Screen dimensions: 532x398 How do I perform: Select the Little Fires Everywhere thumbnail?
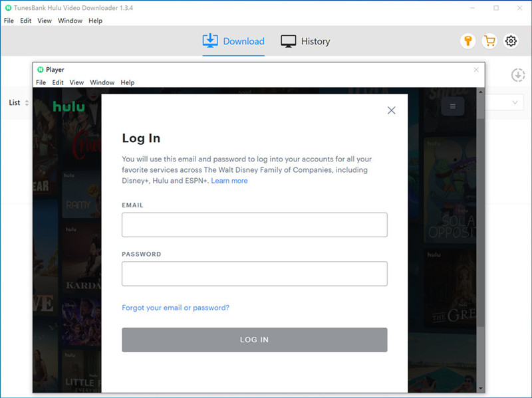[81, 371]
